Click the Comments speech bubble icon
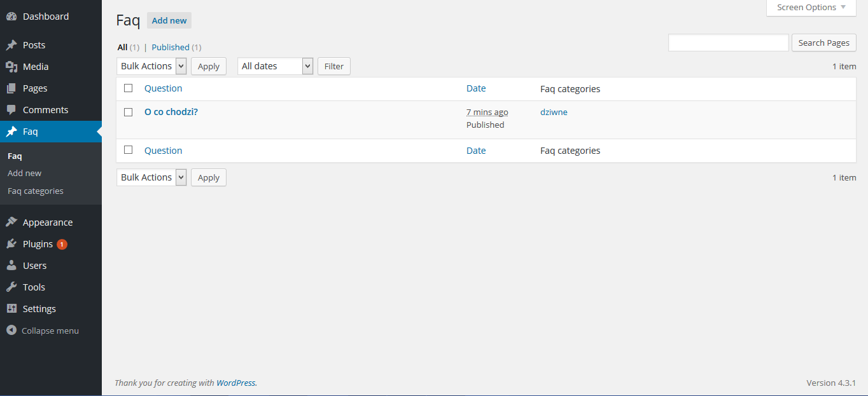 click(11, 110)
